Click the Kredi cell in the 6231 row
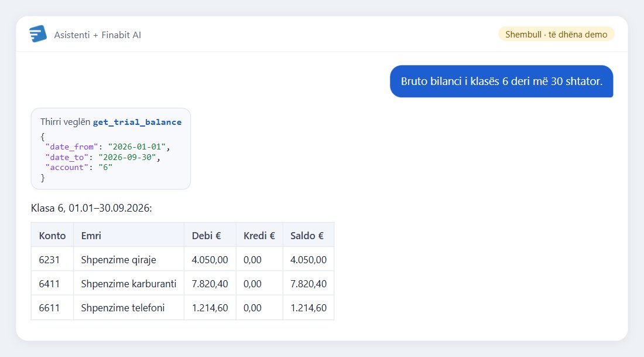This screenshot has width=644, height=357. pyautogui.click(x=259, y=260)
